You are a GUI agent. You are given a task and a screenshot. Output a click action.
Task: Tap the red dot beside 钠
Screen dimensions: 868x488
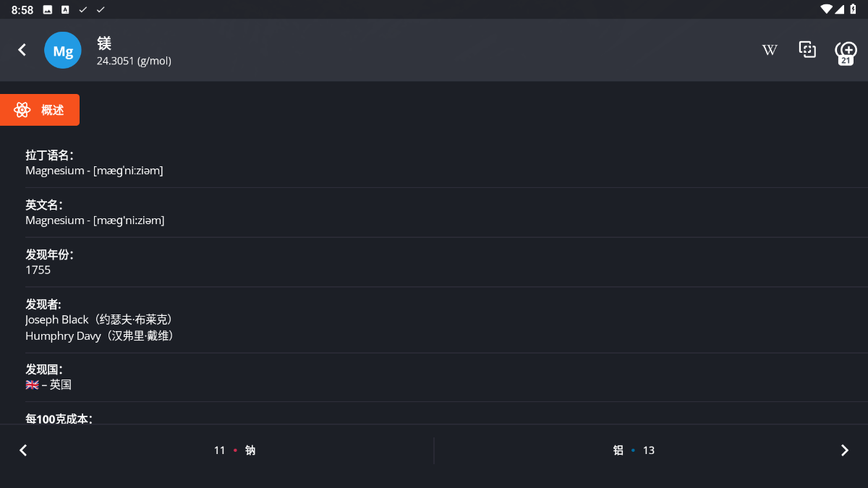[x=235, y=450]
